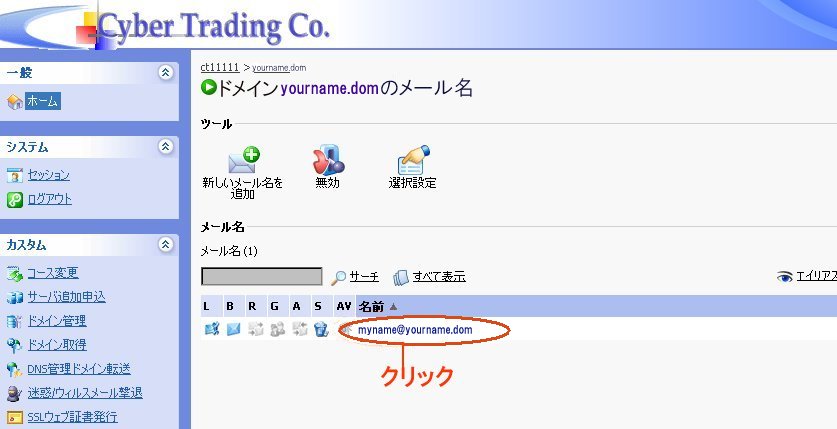Collapse the カスタム sidebar section

(165, 245)
